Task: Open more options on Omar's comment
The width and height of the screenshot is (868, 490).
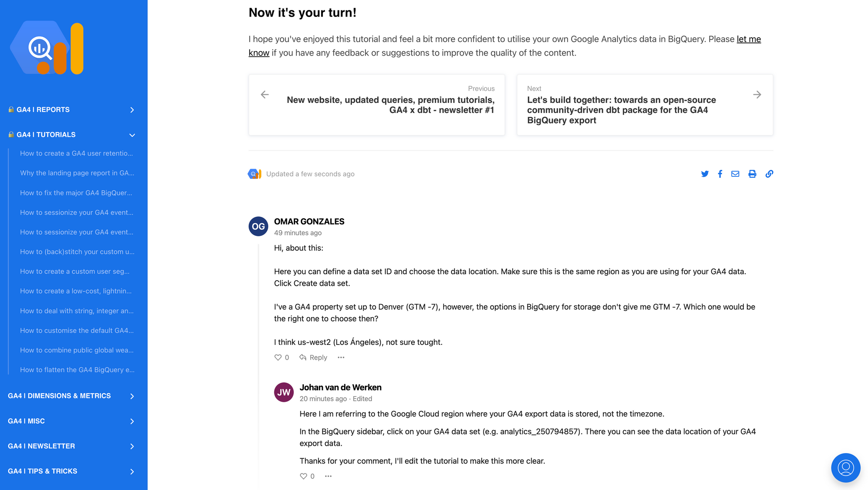Action: pos(341,358)
